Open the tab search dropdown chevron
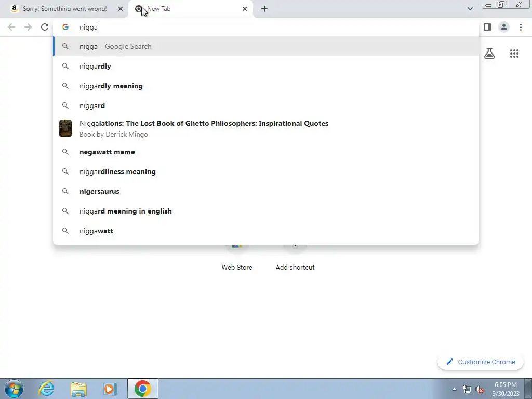 click(x=470, y=9)
